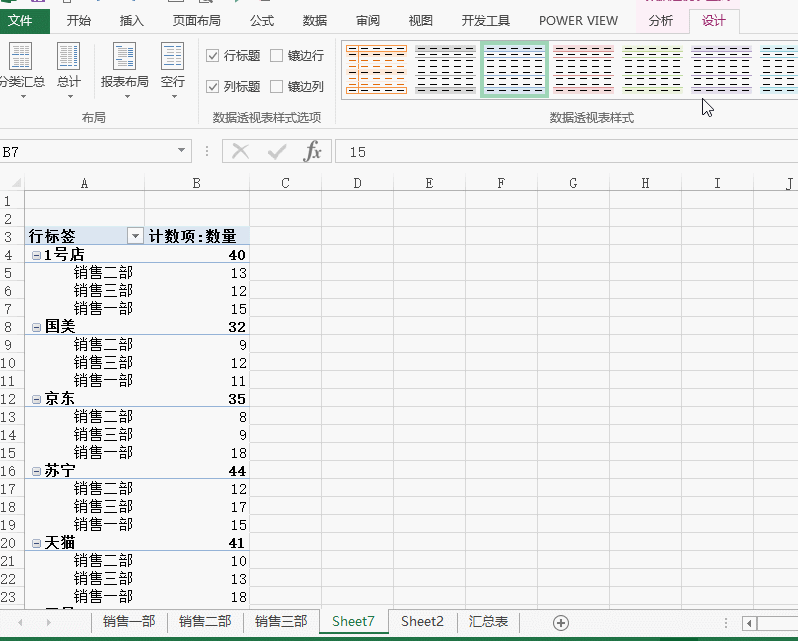This screenshot has height=641, width=798.
Task: Click the insert function fx icon
Action: (x=313, y=152)
